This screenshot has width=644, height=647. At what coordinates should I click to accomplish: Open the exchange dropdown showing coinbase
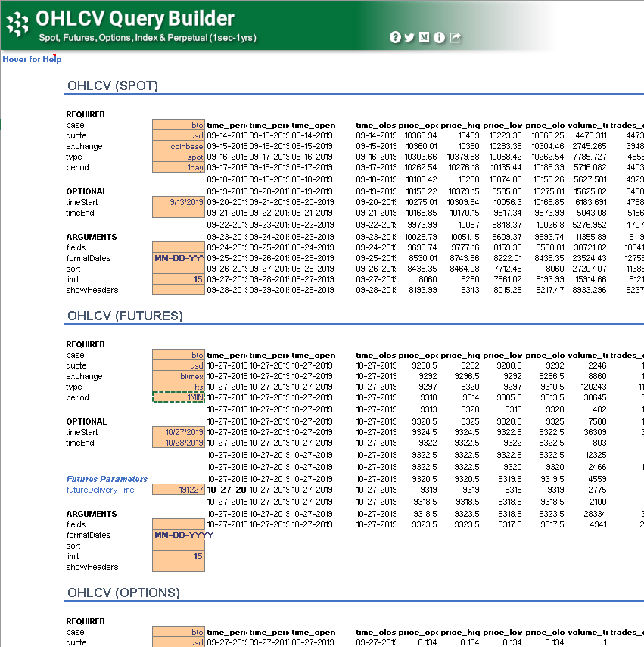(x=179, y=146)
